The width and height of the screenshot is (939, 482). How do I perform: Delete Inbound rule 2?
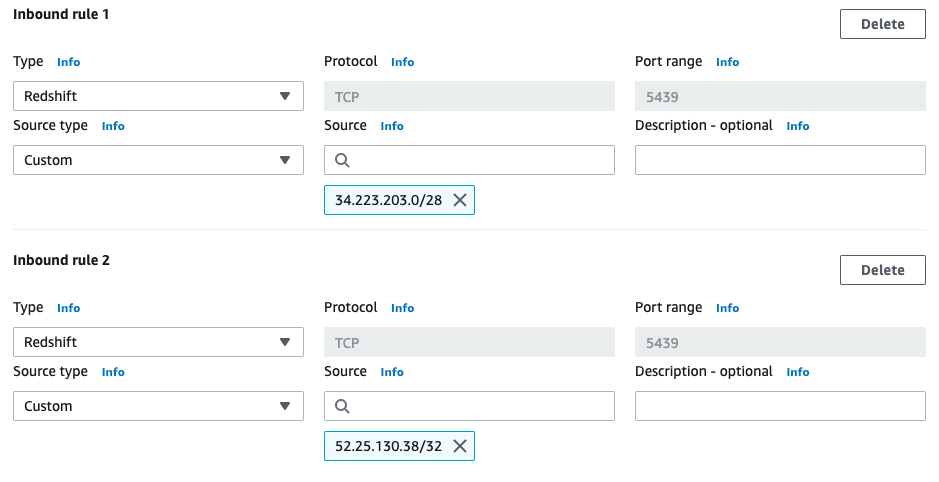(x=882, y=270)
